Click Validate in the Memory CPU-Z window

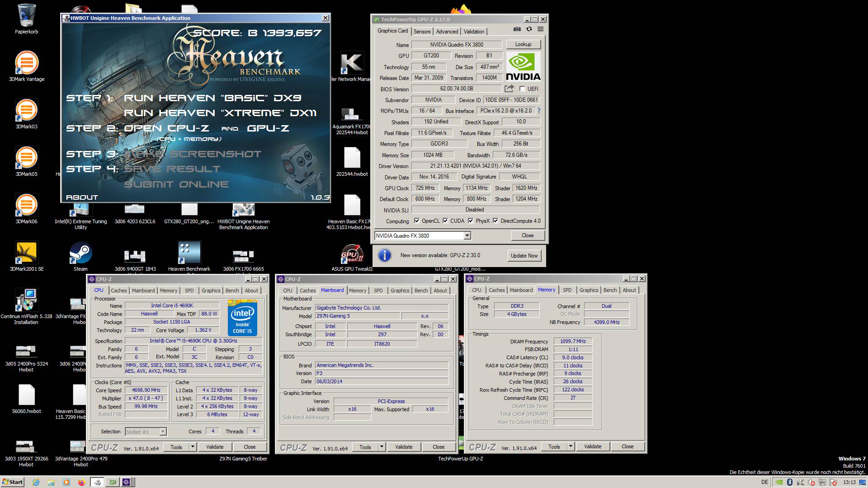pyautogui.click(x=593, y=446)
